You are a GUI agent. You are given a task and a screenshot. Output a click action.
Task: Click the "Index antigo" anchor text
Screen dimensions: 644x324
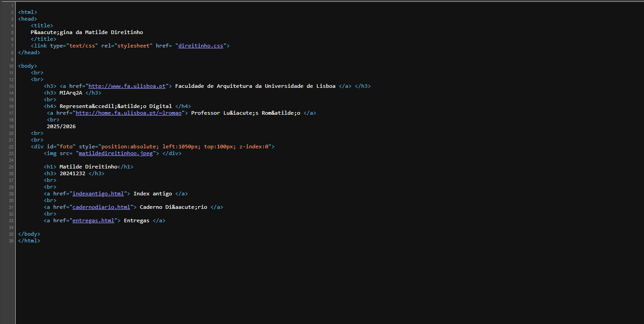pyautogui.click(x=153, y=194)
